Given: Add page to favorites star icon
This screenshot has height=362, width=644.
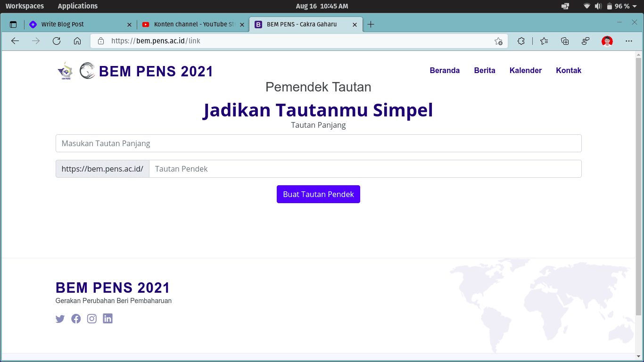Looking at the screenshot, I should [498, 41].
